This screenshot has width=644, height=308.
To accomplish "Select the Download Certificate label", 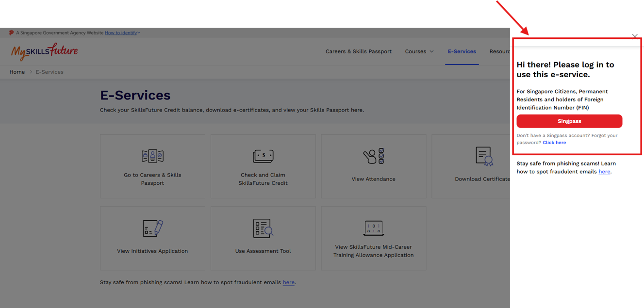I will tap(482, 179).
